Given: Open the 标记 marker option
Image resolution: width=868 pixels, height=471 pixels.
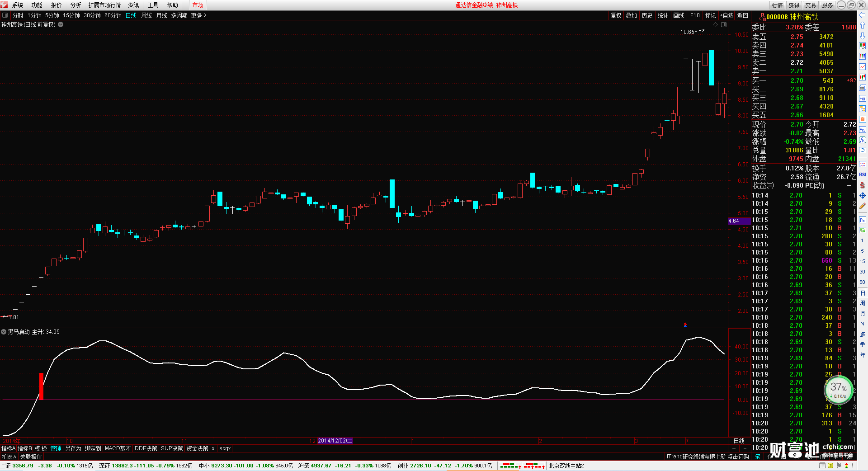Looking at the screenshot, I should pyautogui.click(x=710, y=15).
